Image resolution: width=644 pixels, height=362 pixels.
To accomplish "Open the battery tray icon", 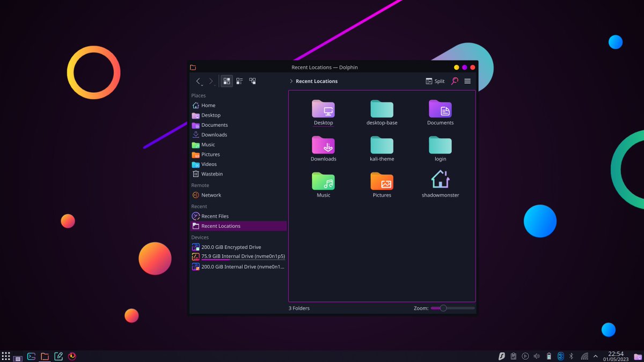I will click(548, 356).
